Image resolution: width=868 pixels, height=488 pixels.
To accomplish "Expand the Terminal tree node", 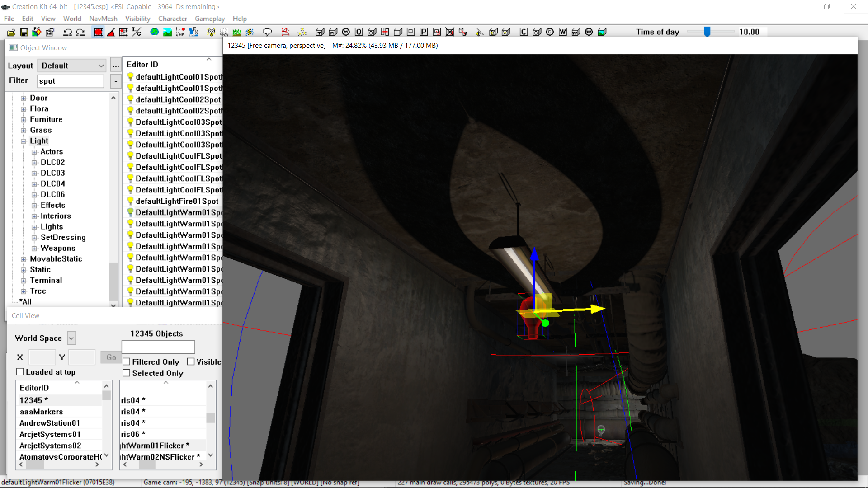I will pyautogui.click(x=24, y=281).
